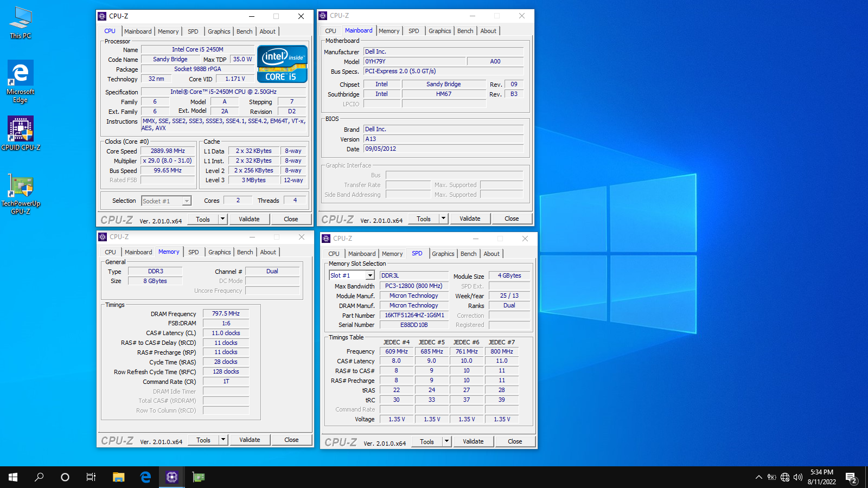Viewport: 868px width, 488px height.
Task: Click Close button in SPD window
Action: (x=515, y=441)
